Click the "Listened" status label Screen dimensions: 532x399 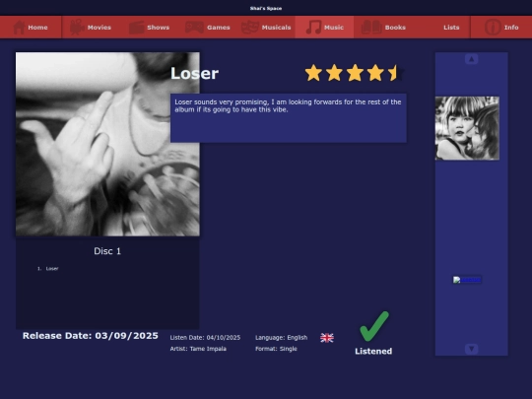tap(373, 351)
